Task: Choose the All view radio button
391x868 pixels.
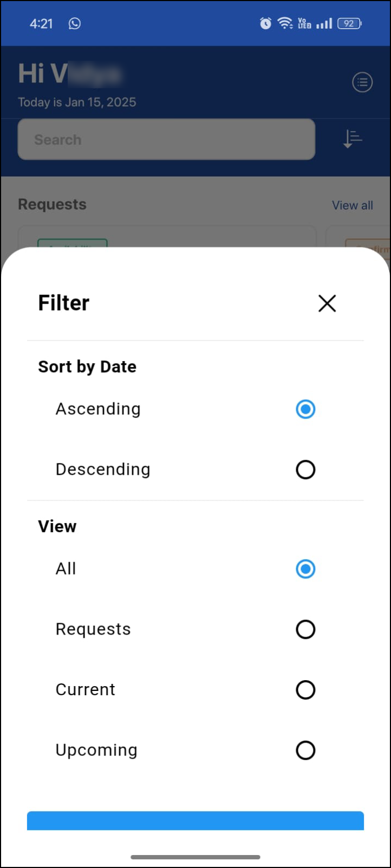Action: point(305,569)
